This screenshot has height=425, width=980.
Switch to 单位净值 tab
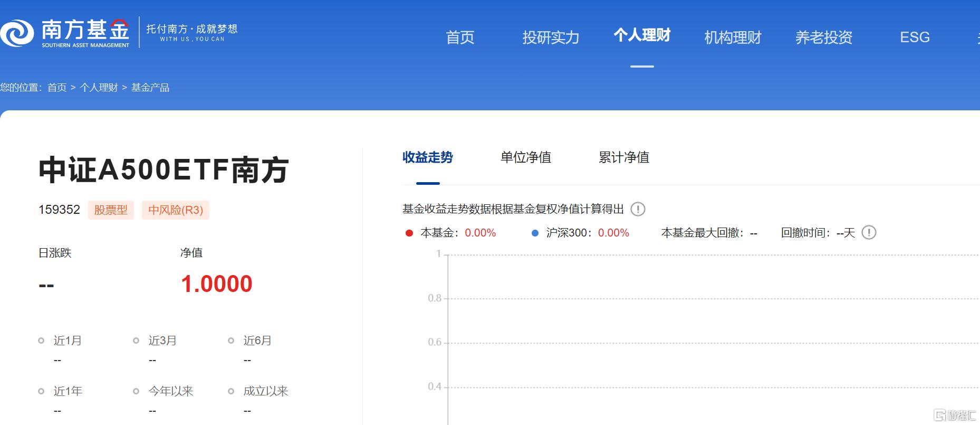pos(526,157)
